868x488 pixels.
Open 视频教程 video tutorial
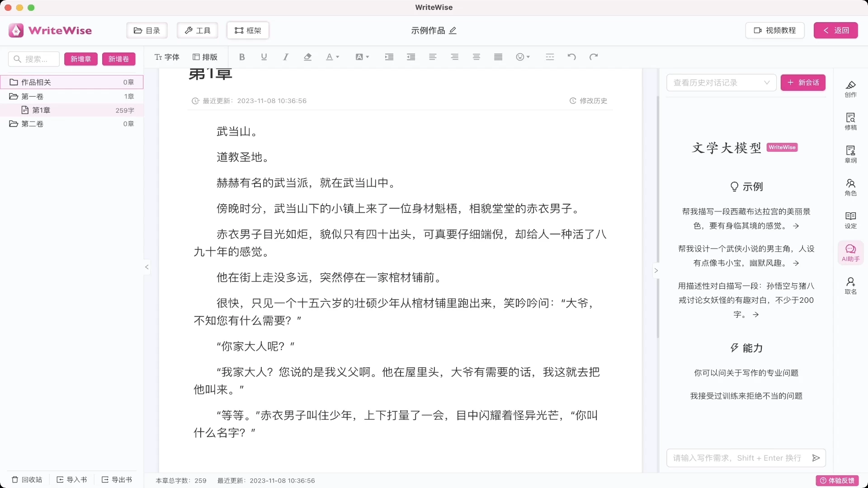775,30
